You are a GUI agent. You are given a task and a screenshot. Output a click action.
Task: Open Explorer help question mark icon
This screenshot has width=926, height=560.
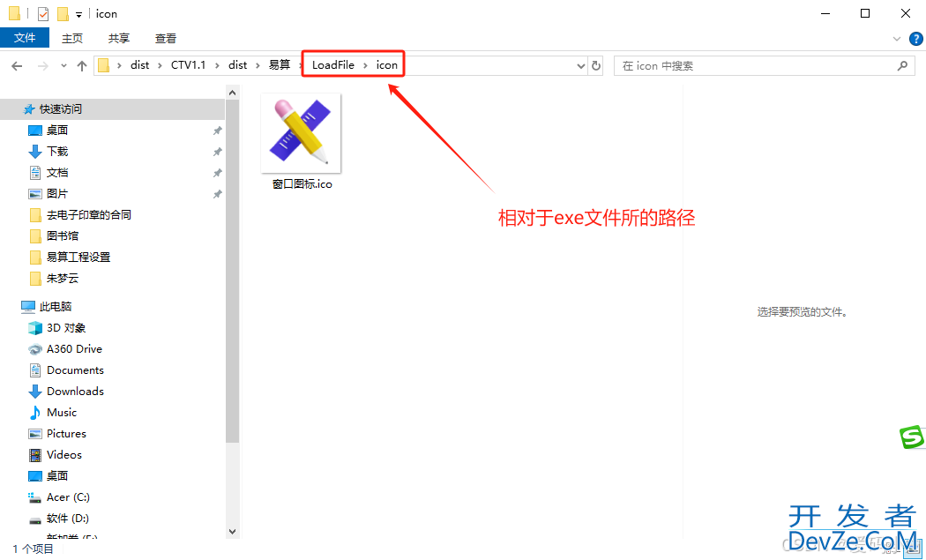point(915,39)
